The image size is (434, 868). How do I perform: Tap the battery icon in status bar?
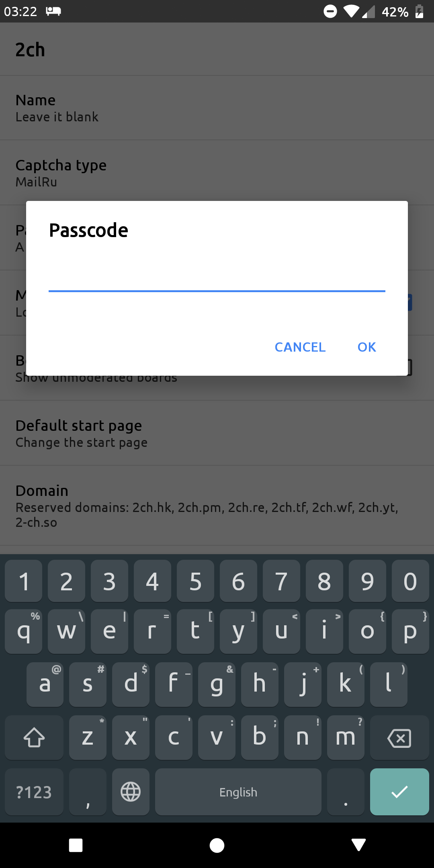pos(419,11)
